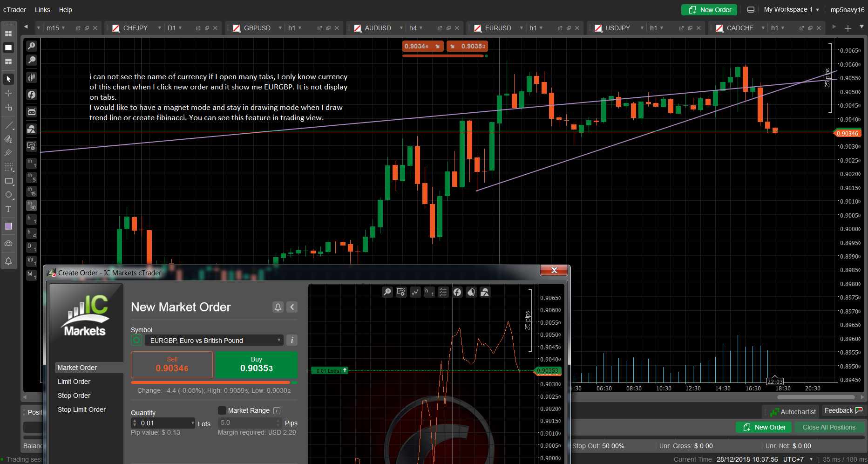The width and height of the screenshot is (868, 464).
Task: Select the pointer cursor tool
Action: [8, 79]
